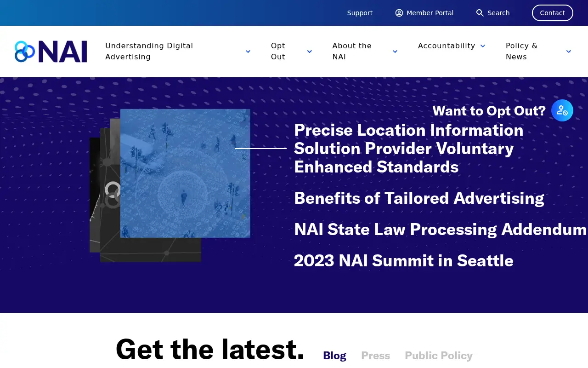Open Understanding Digital Advertising menu

point(149,52)
